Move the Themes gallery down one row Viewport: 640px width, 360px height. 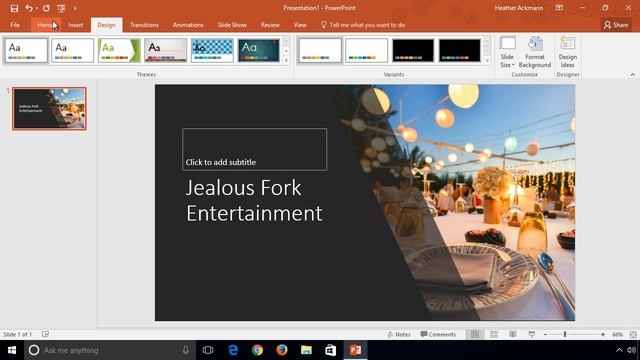point(286,51)
